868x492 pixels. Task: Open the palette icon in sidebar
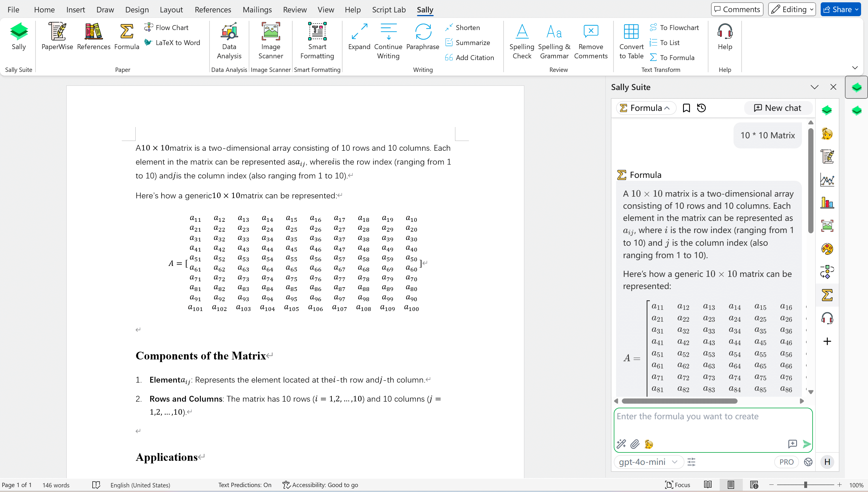pos(827,249)
